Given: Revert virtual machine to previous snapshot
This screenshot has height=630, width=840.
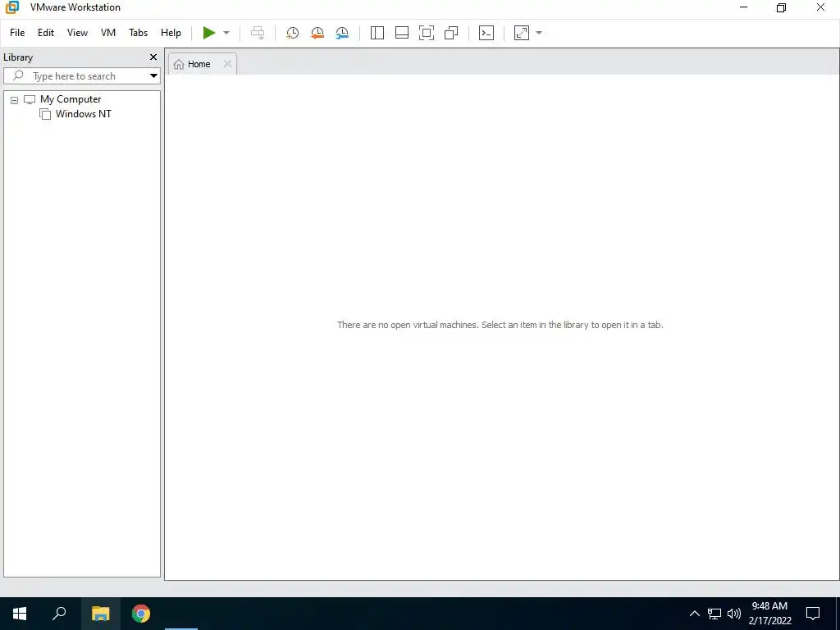Looking at the screenshot, I should [317, 33].
